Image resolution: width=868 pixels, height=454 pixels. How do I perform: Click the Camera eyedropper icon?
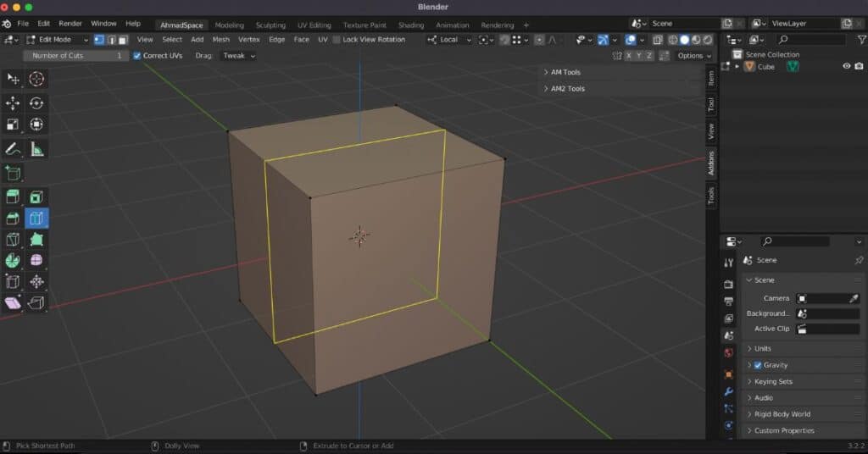click(x=854, y=298)
